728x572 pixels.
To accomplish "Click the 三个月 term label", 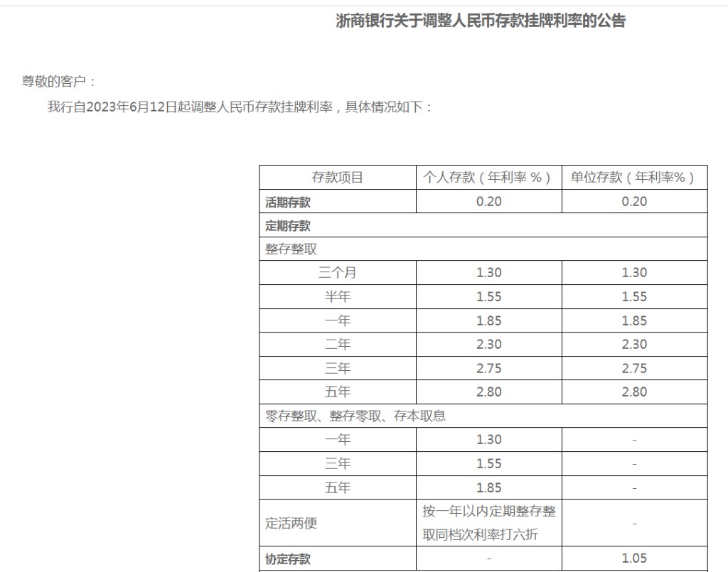I will click(338, 273).
